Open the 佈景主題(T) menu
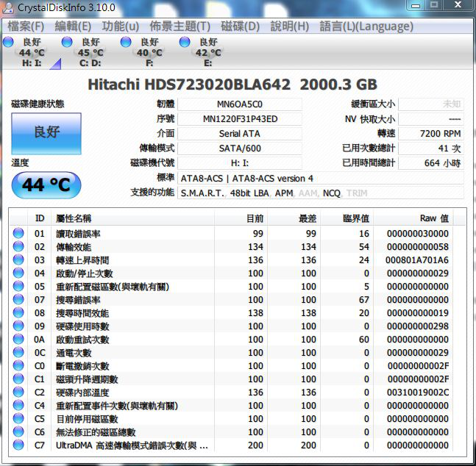 (x=180, y=26)
